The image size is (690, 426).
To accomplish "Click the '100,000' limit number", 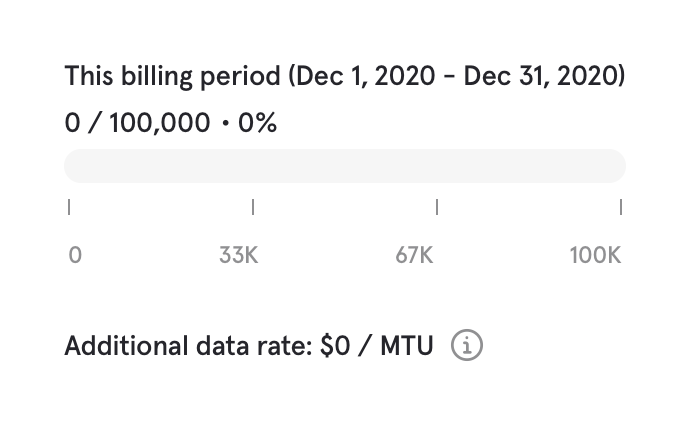I will click(160, 124).
